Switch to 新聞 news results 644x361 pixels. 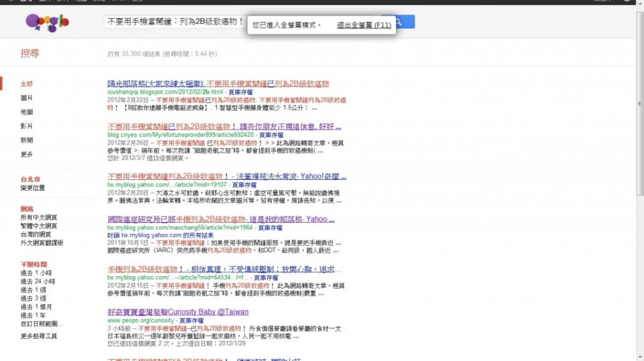[x=27, y=140]
